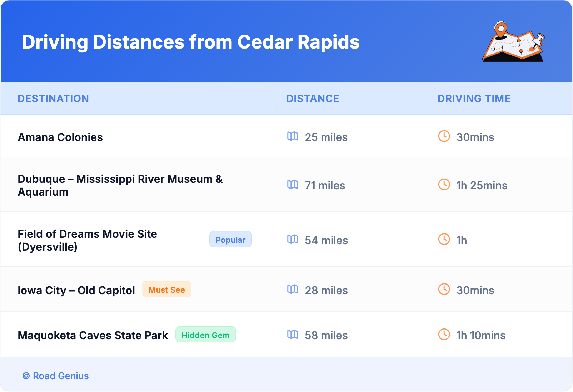Click the clock icon in the Iowa City row
Image resolution: width=573 pixels, height=392 pixels.
(x=444, y=290)
